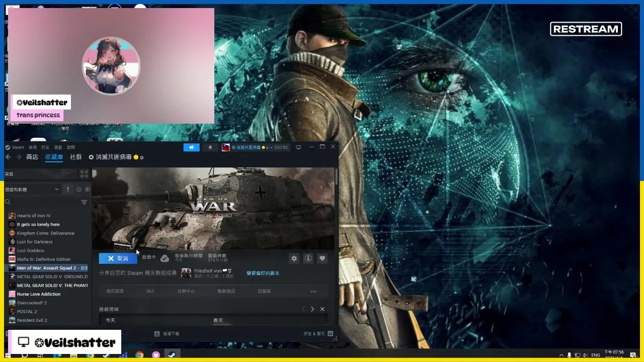Open Friends & Chat at Steam bottom
Screen dimensions: 644x362
click(x=318, y=333)
